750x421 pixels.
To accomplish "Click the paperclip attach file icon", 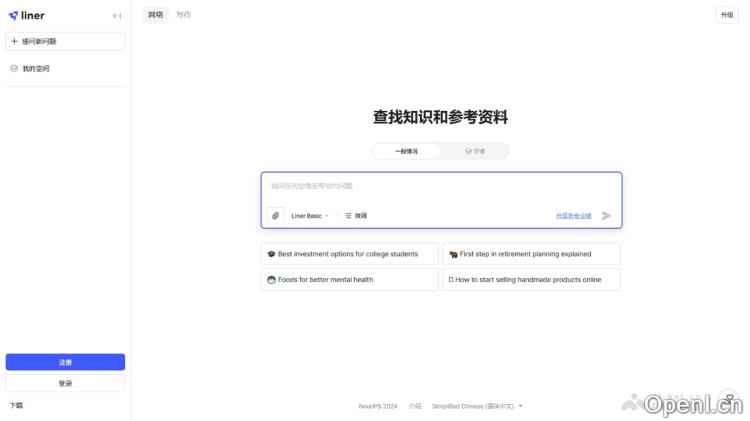I will tap(276, 215).
